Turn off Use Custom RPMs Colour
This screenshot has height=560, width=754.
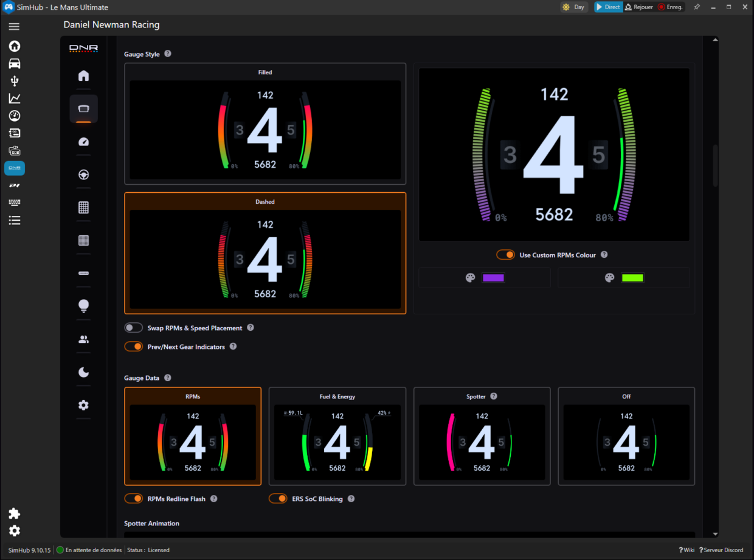coord(505,255)
